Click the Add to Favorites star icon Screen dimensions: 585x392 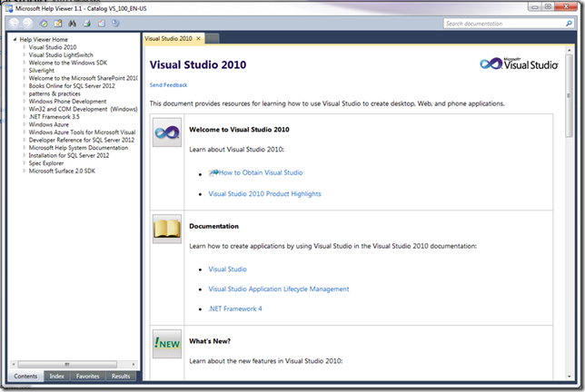point(58,24)
